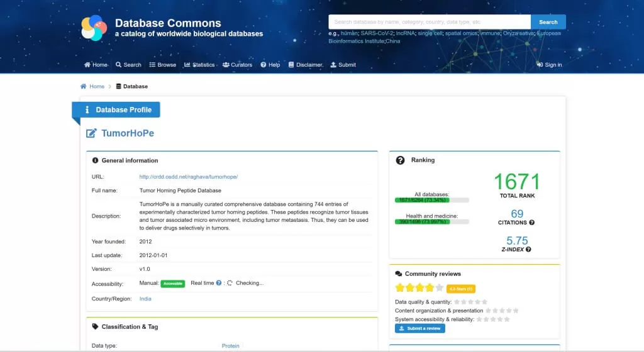
Task: Click the Submit a review button
Action: point(419,328)
